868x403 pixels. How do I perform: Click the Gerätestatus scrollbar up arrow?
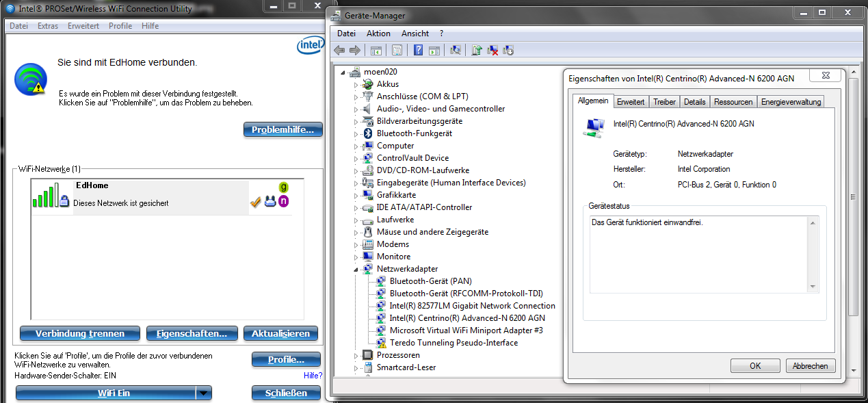(x=813, y=222)
